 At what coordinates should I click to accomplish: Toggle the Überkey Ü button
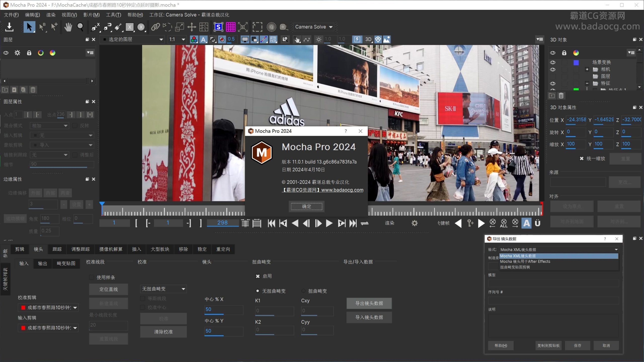point(538,223)
